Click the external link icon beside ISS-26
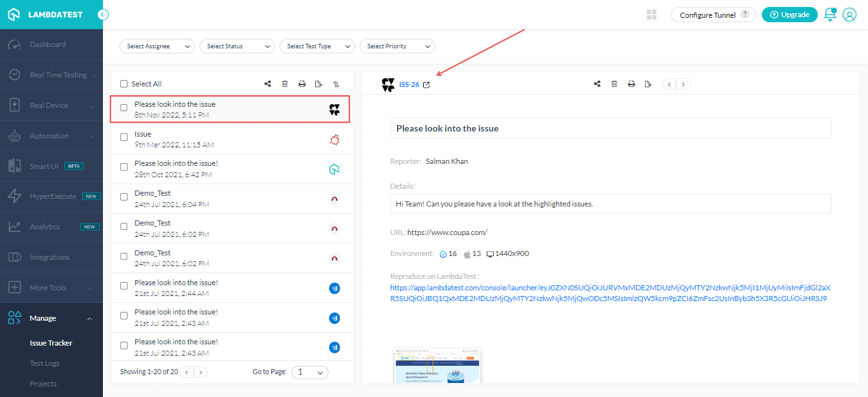Viewport: 868px width, 397px height. point(426,84)
